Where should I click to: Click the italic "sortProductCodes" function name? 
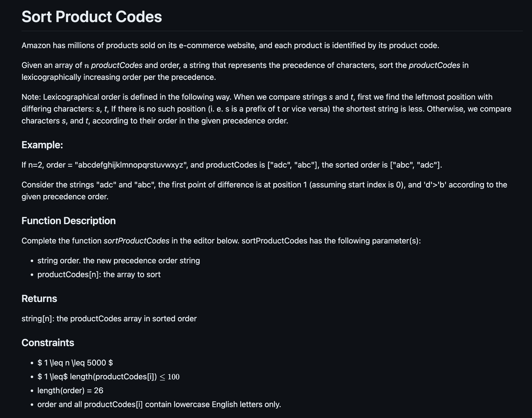click(136, 241)
